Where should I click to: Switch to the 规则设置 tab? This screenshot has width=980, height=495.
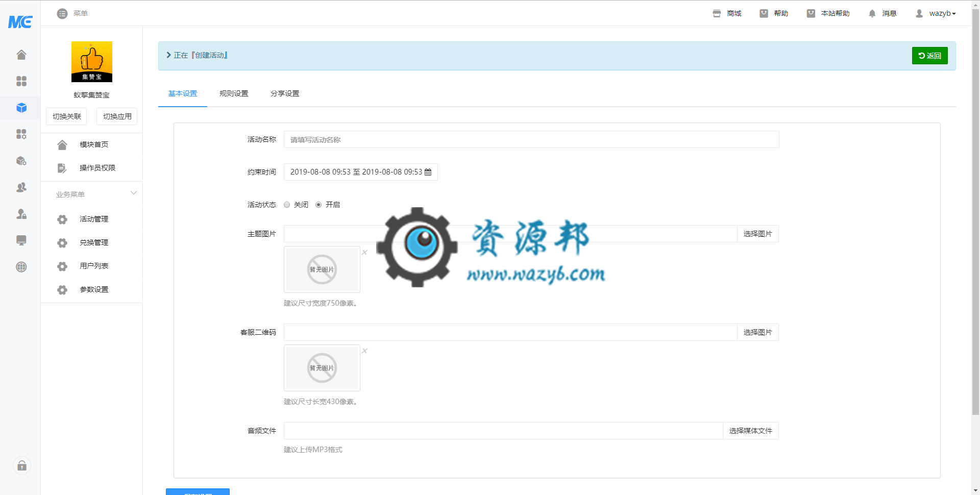tap(234, 93)
